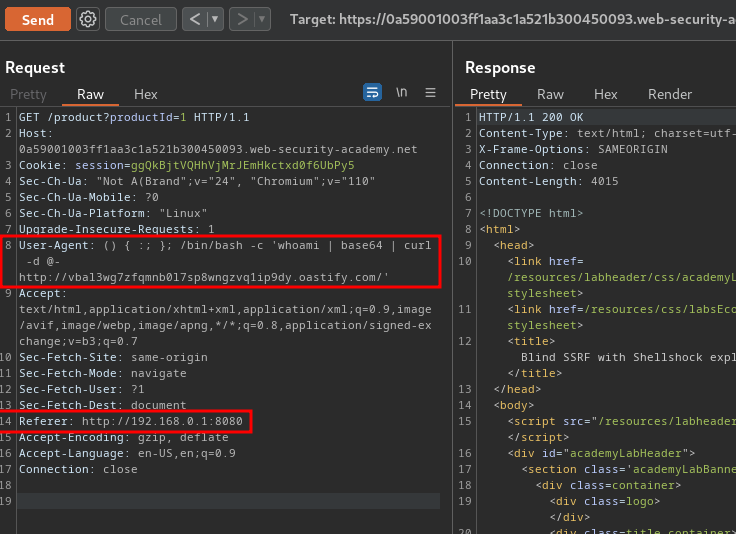Click the Target URL text
Viewport: 736px width, 534px height.
513,19
